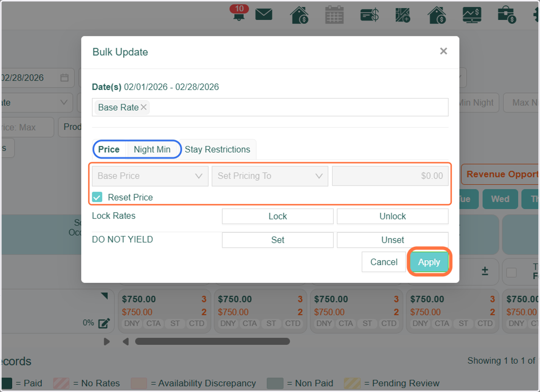Apply the bulk update changes

coord(429,262)
